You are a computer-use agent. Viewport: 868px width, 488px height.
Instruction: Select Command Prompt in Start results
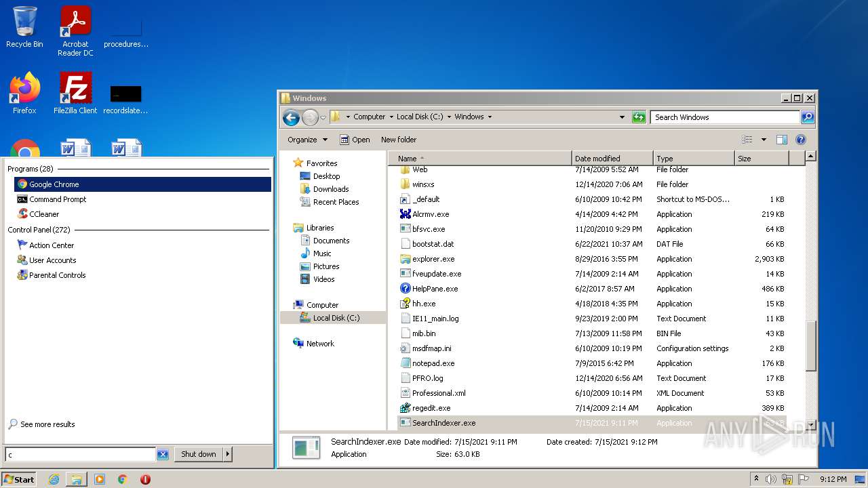(58, 199)
